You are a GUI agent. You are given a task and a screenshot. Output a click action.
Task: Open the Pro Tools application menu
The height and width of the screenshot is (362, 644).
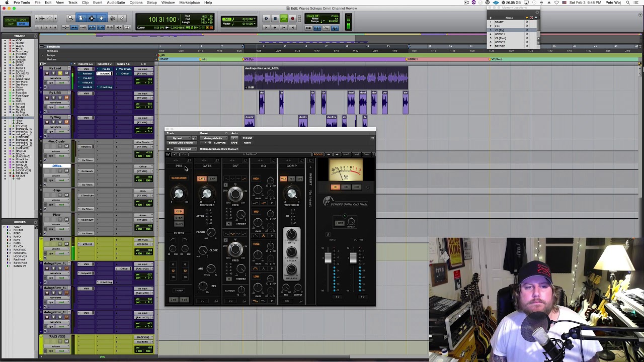pos(22,3)
